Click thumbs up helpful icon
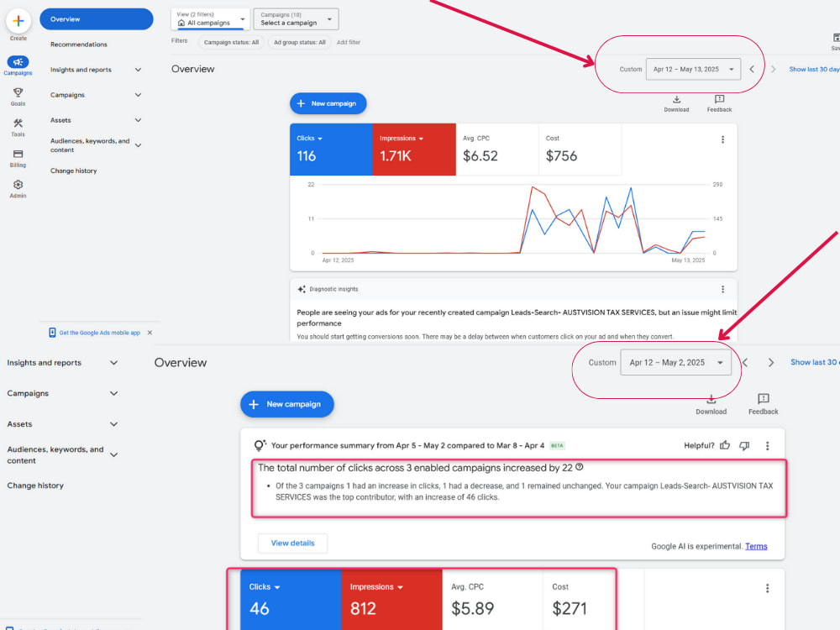840x630 pixels. [x=725, y=445]
